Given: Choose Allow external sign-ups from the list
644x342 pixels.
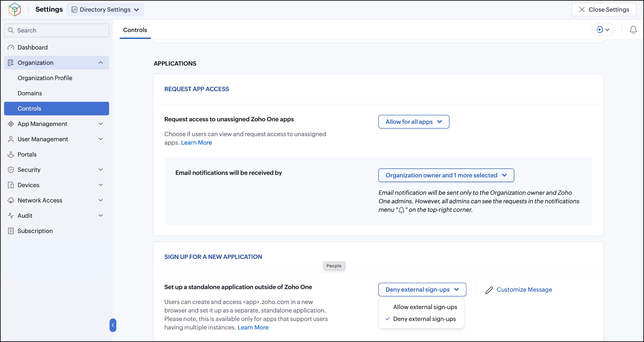Looking at the screenshot, I should tap(421, 307).
